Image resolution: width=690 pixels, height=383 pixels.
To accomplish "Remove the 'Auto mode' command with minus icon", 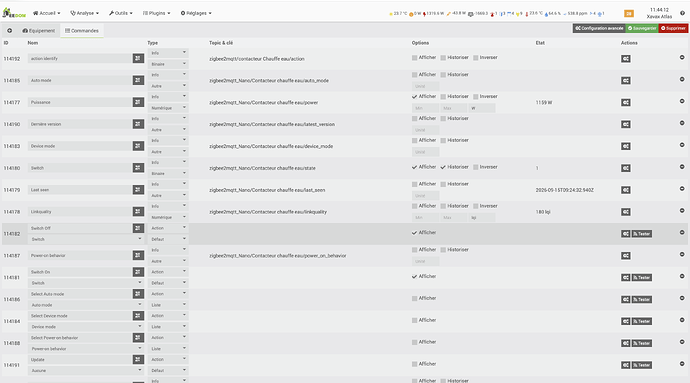I will point(682,79).
